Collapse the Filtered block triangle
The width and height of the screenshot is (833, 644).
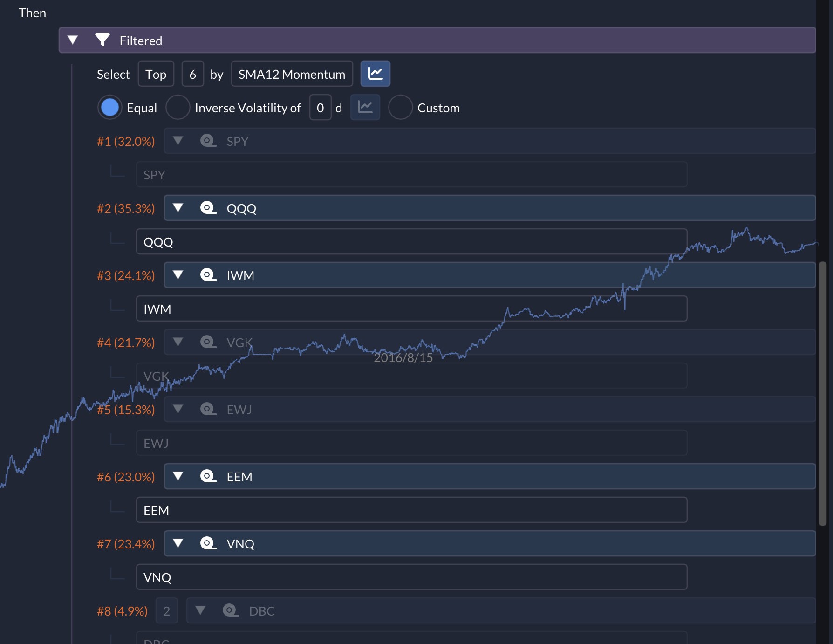point(73,40)
